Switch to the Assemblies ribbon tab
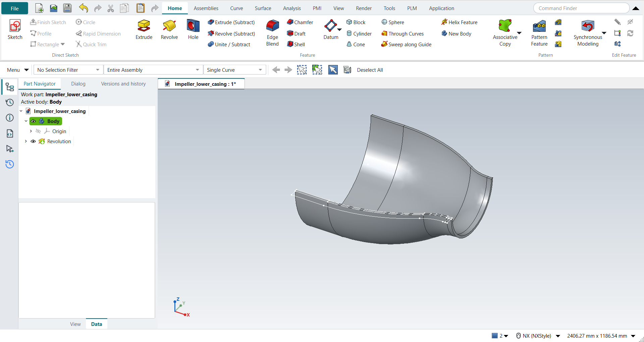644x342 pixels. 206,8
